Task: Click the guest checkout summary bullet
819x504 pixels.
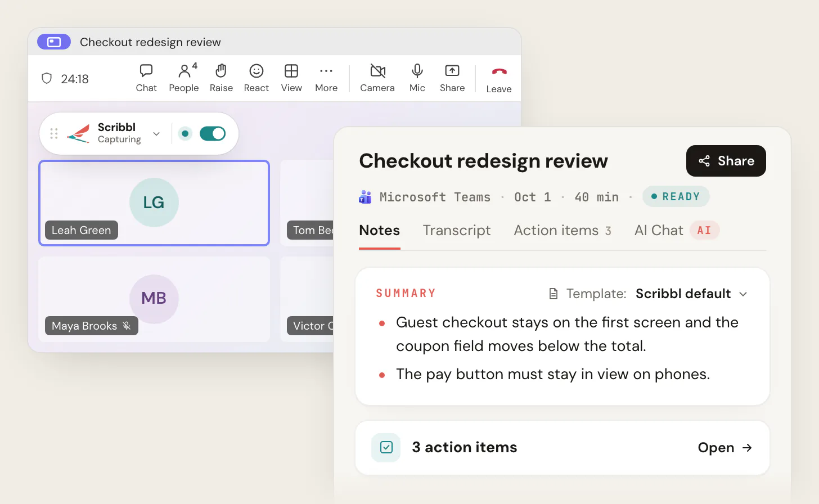Action: [x=567, y=334]
